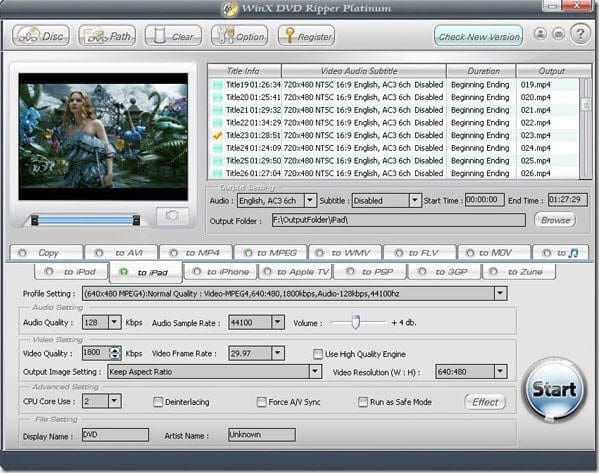Switch to the to iPhone tab
The image size is (599, 473).
coord(221,272)
